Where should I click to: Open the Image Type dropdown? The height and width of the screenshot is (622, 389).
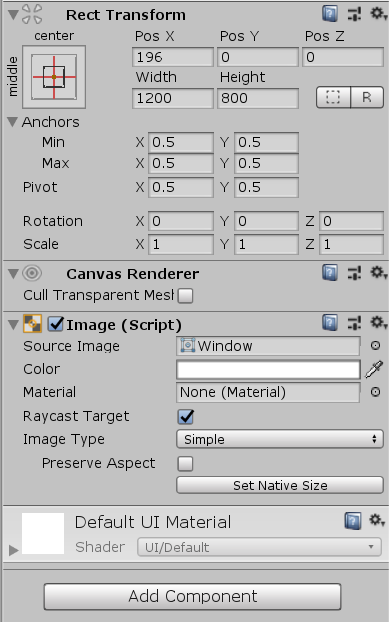(280, 439)
